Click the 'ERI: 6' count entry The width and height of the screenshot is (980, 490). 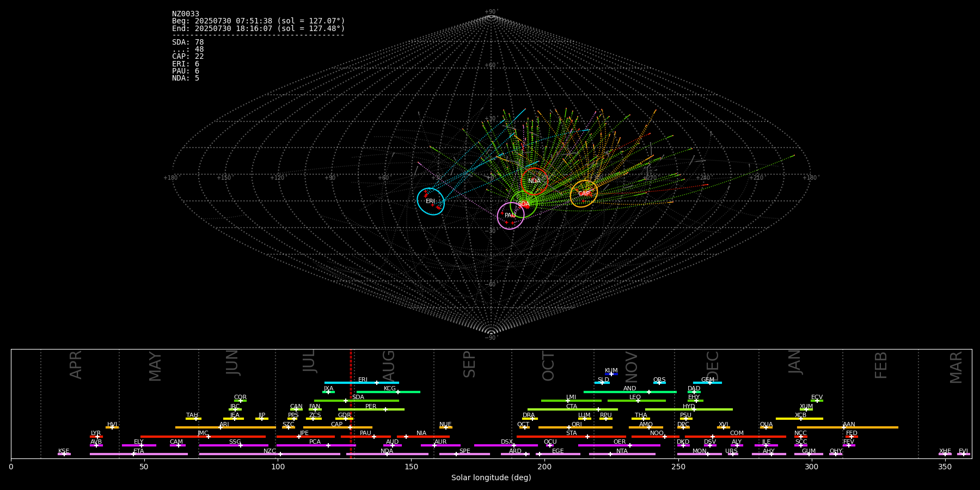click(x=186, y=64)
